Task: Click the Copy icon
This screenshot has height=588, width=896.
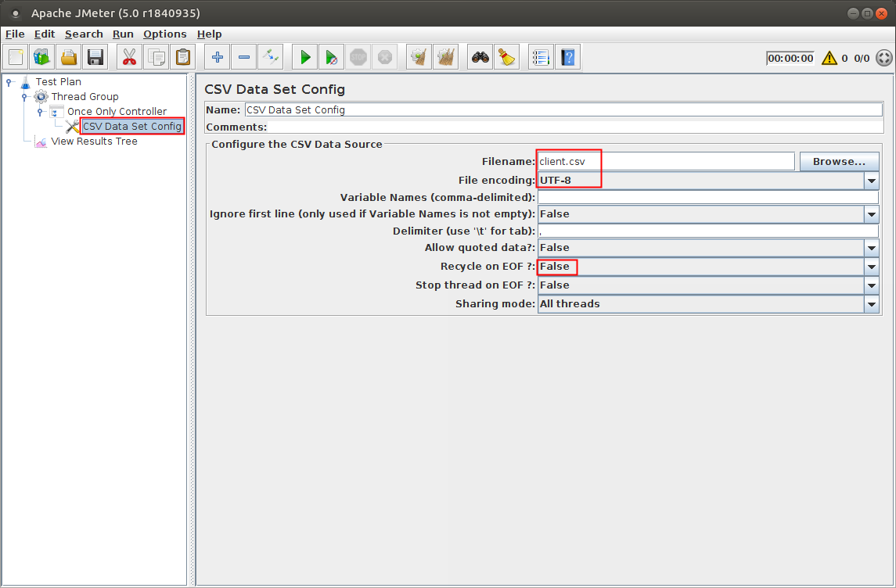Action: click(156, 57)
